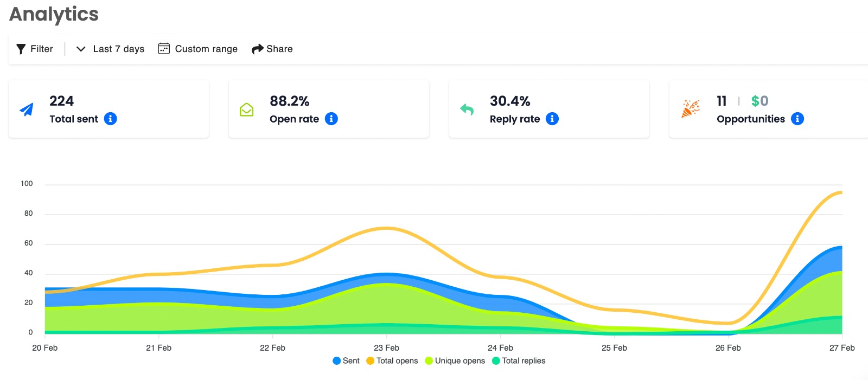Click the $0 opportunities value
The width and height of the screenshot is (868, 380).
click(759, 101)
